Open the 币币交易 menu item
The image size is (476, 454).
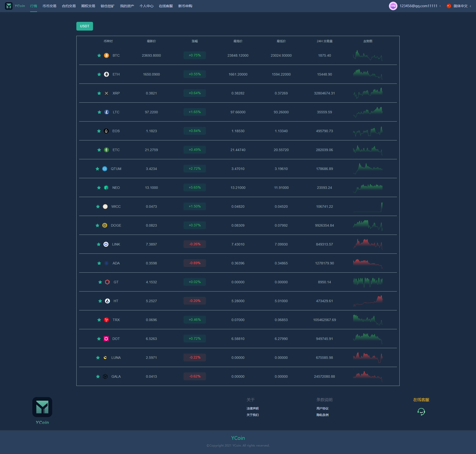tap(49, 6)
